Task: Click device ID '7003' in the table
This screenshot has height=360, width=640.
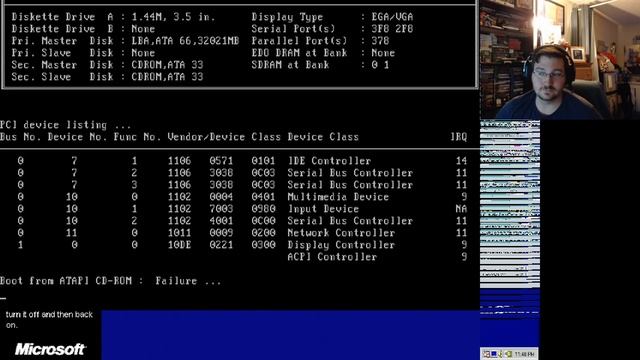Action: [221, 209]
